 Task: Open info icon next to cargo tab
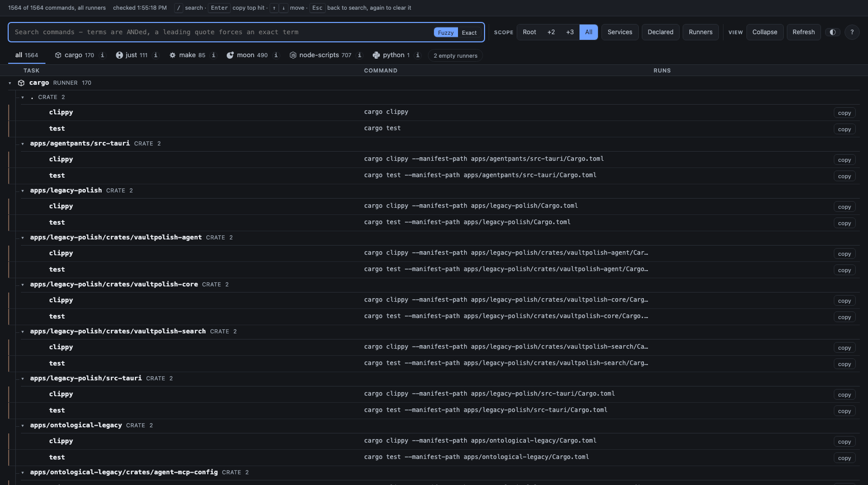click(103, 55)
